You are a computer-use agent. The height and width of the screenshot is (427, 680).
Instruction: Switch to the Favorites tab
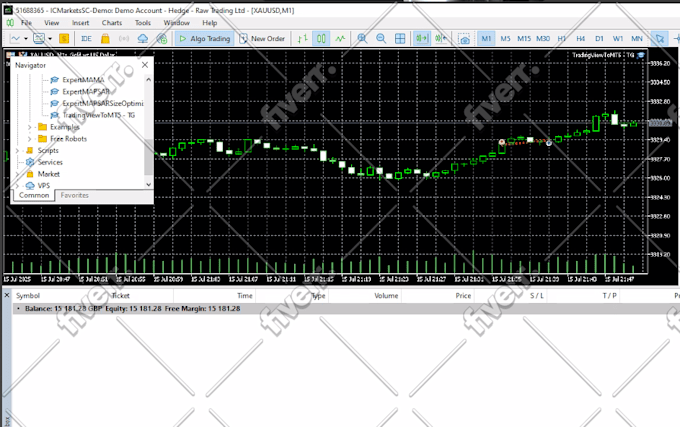[75, 196]
